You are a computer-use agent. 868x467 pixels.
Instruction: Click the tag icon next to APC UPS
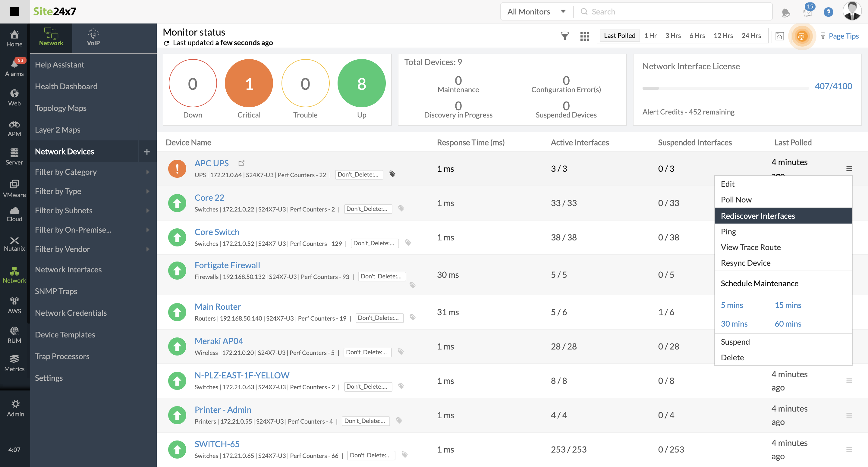click(392, 174)
